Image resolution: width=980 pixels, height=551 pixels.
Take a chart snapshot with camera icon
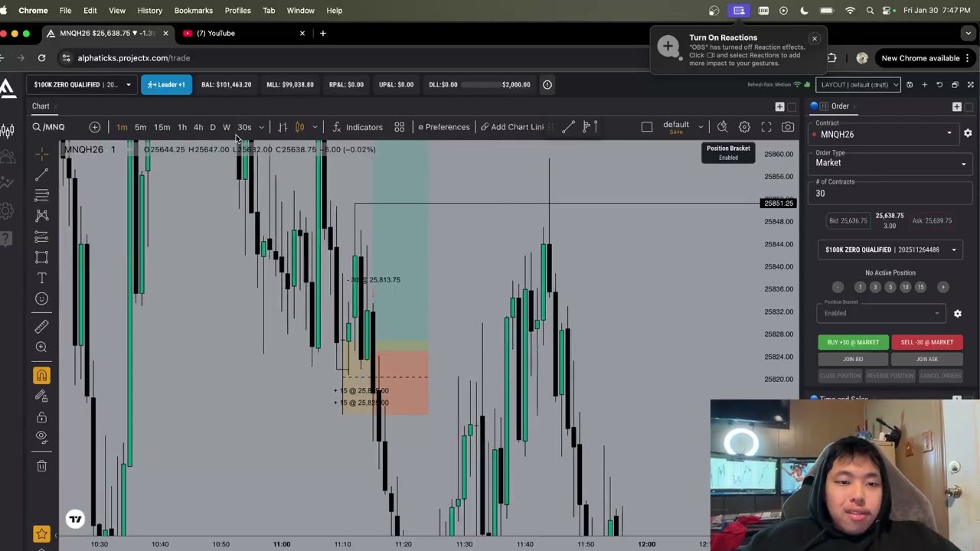coord(788,127)
